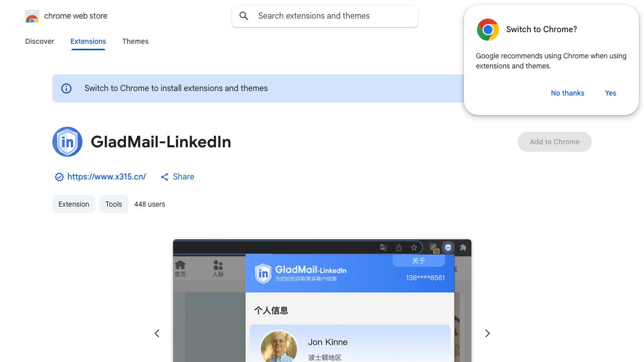Click the 个人信息 heading in the preview
The image size is (644, 362).
271,310
